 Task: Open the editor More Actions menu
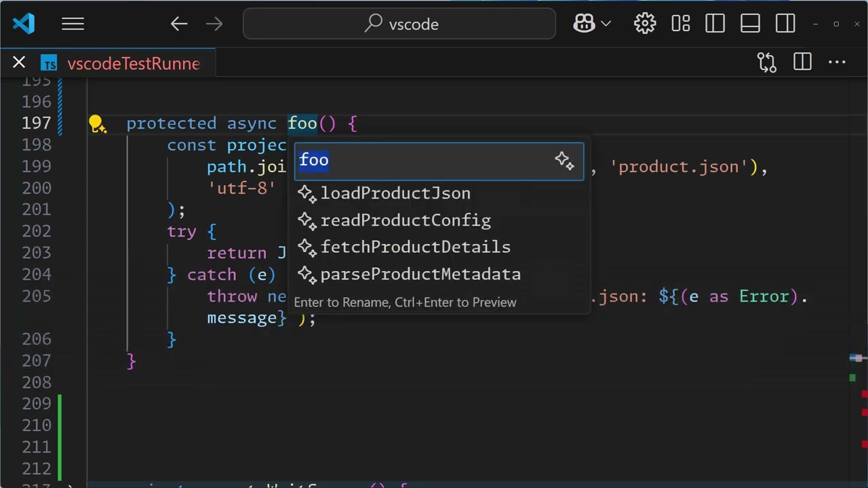pos(837,63)
